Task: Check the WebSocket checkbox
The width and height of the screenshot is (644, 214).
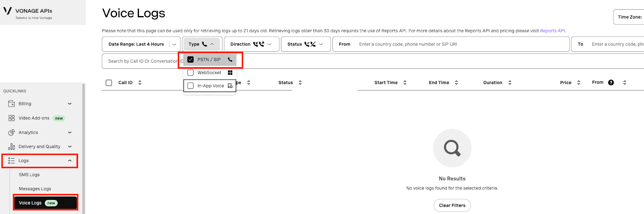Action: click(x=191, y=73)
